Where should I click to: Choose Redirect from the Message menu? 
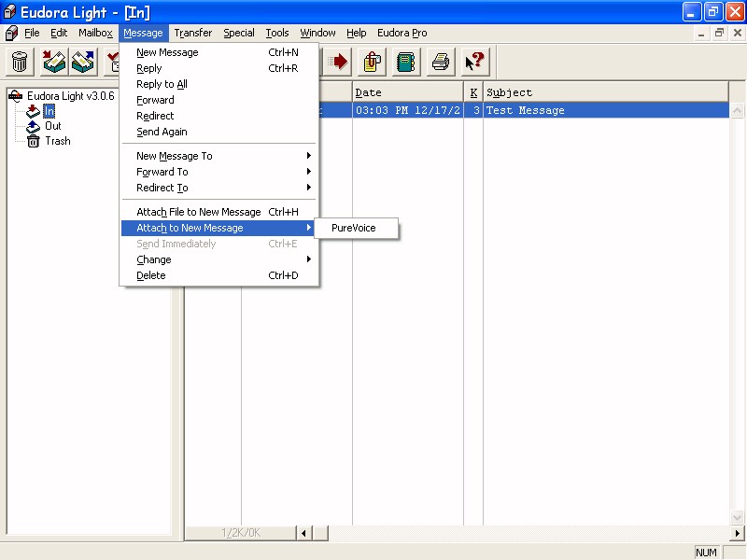[x=218, y=116]
